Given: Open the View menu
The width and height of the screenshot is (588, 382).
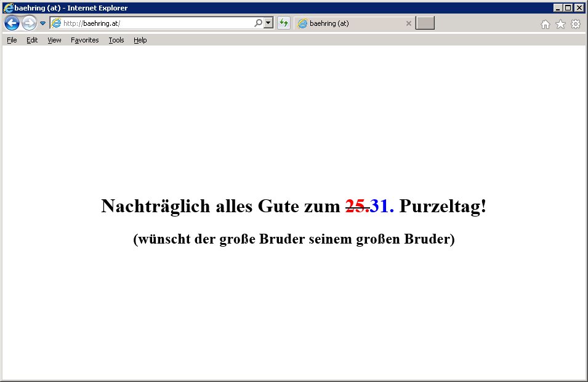Looking at the screenshot, I should [54, 40].
